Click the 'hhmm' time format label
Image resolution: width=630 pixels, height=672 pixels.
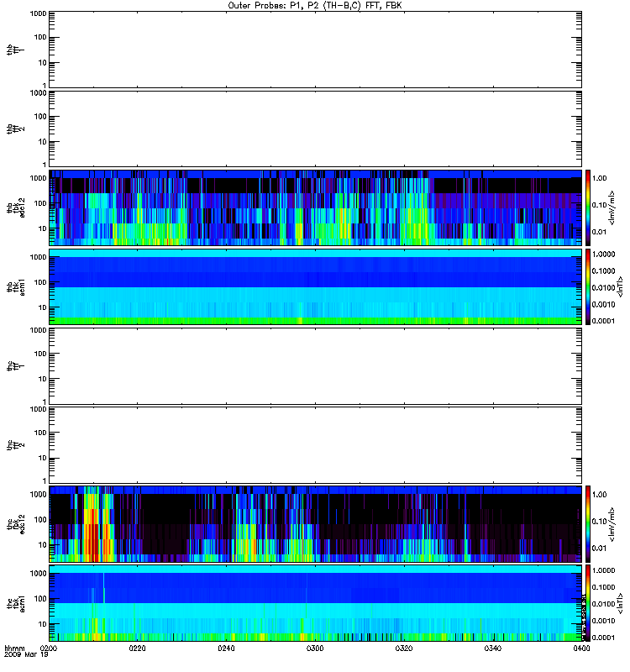pos(14,648)
